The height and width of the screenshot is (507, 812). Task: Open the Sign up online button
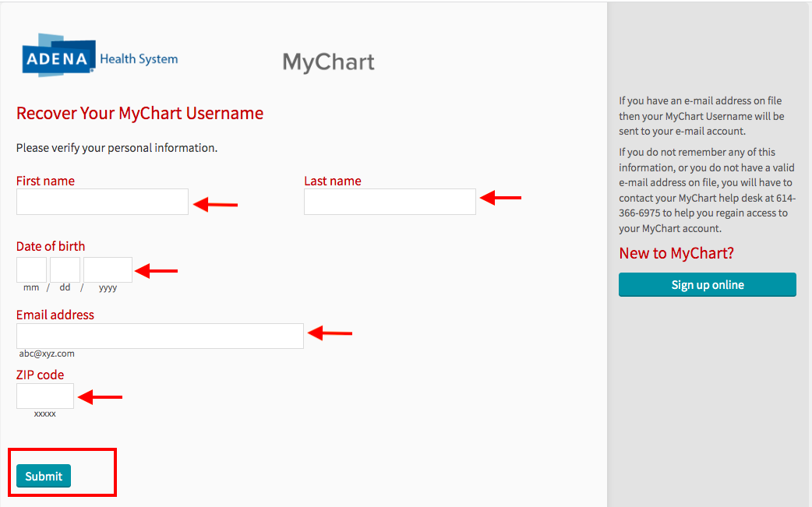[707, 285]
